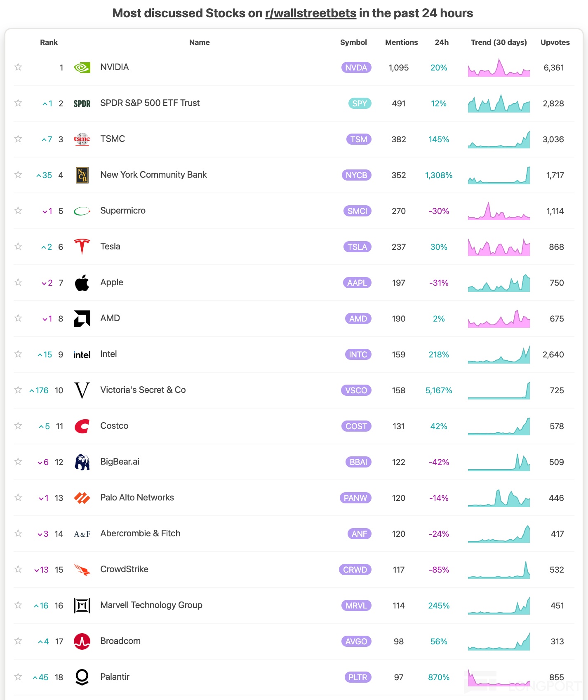Sort by the Upvotes column header
Viewport: 588px width, 700px height.
pyautogui.click(x=555, y=42)
